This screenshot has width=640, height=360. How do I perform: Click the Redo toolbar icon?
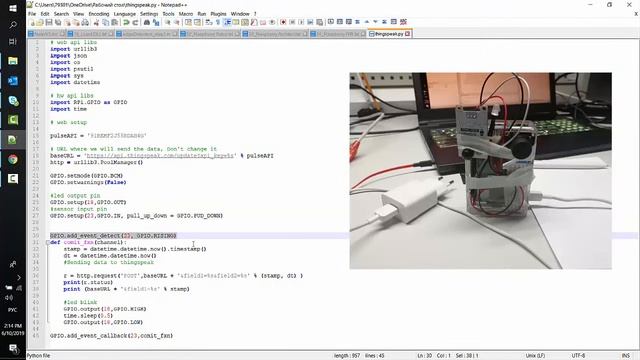135,22
